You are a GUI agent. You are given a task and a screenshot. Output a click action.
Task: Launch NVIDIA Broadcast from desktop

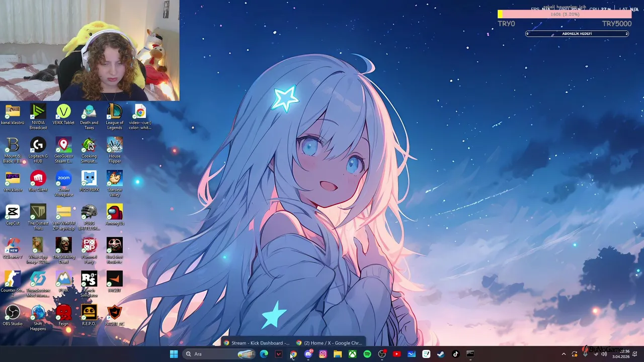(x=38, y=117)
